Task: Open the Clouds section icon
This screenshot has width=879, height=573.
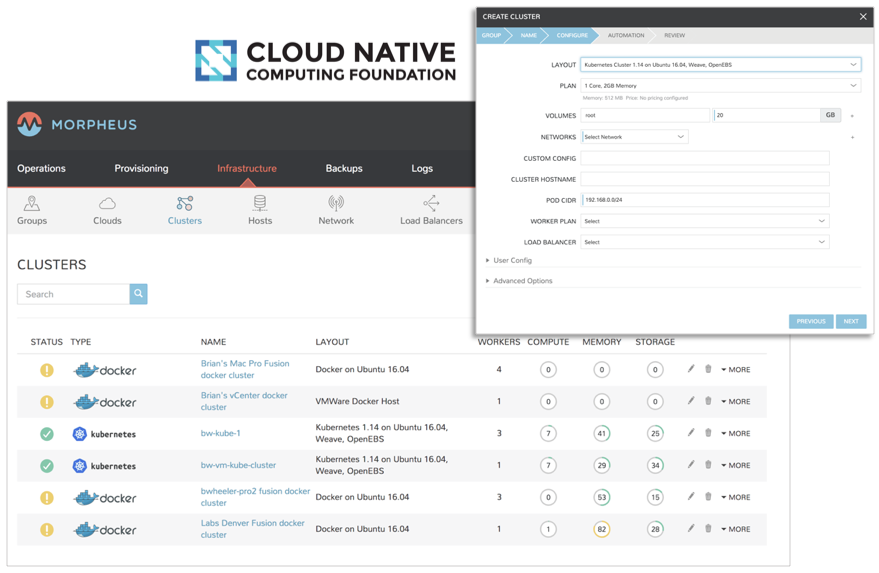Action: pyautogui.click(x=107, y=203)
